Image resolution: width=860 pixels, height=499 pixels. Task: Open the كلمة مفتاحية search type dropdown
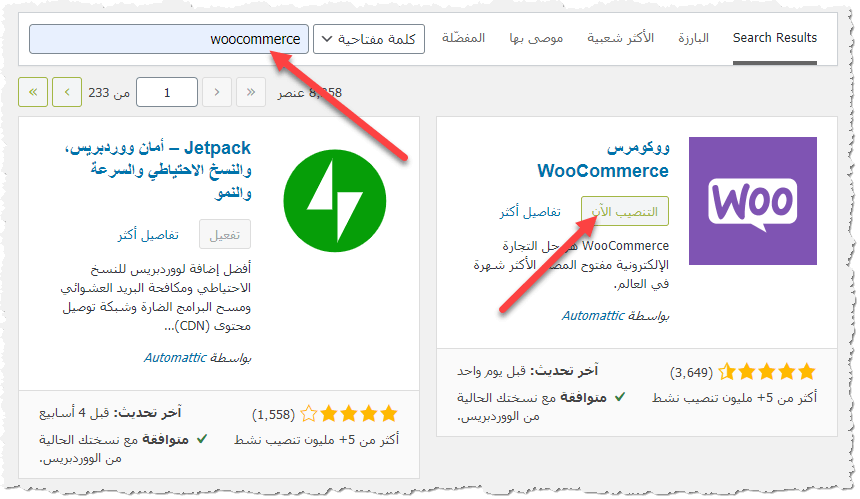pyautogui.click(x=369, y=39)
